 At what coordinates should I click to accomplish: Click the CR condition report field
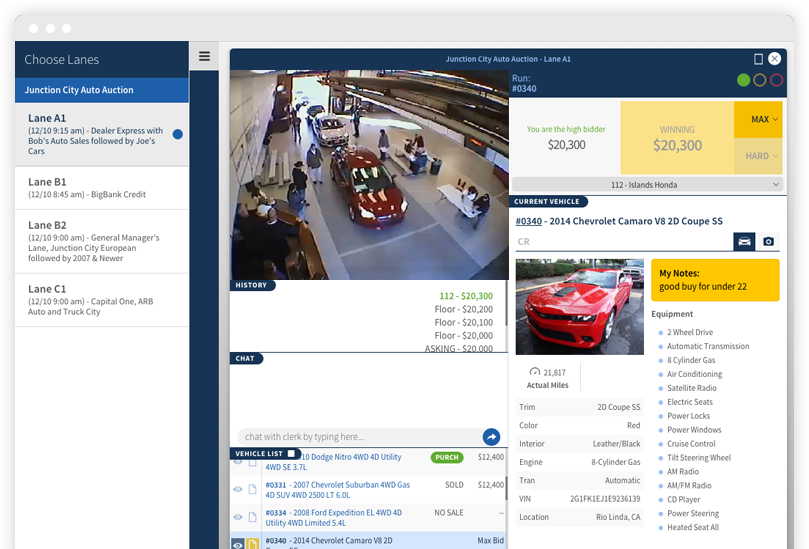click(x=624, y=241)
